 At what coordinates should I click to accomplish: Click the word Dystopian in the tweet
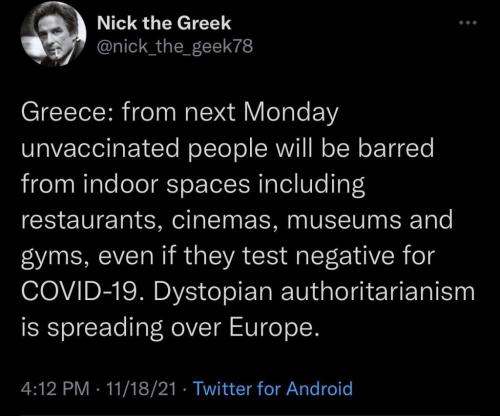214,293
